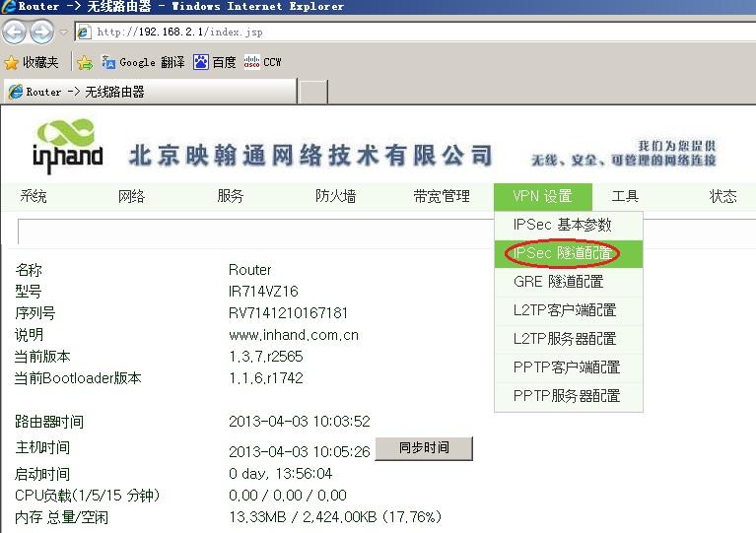The height and width of the screenshot is (533, 756).
Task: Open the 百度 bookmark
Action: coord(215,62)
